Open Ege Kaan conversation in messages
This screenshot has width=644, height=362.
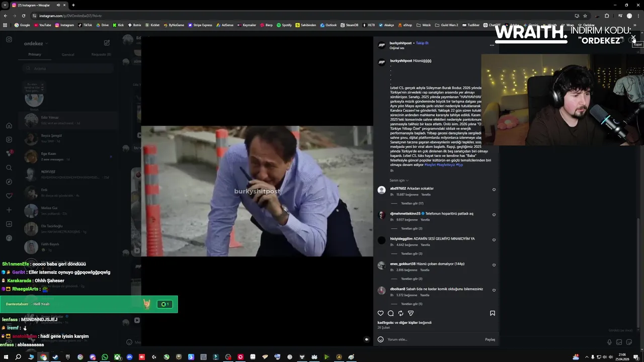click(68, 156)
